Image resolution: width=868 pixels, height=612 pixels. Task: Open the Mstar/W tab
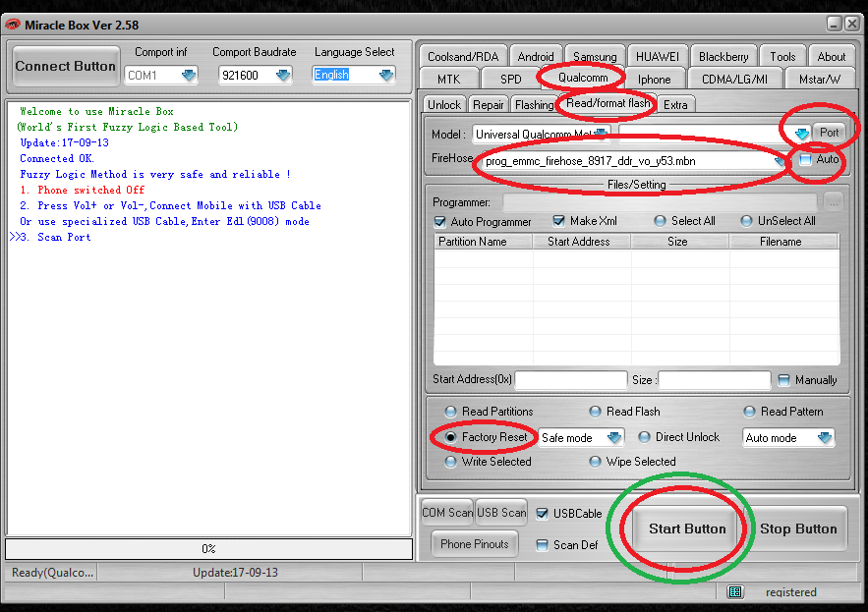point(819,80)
